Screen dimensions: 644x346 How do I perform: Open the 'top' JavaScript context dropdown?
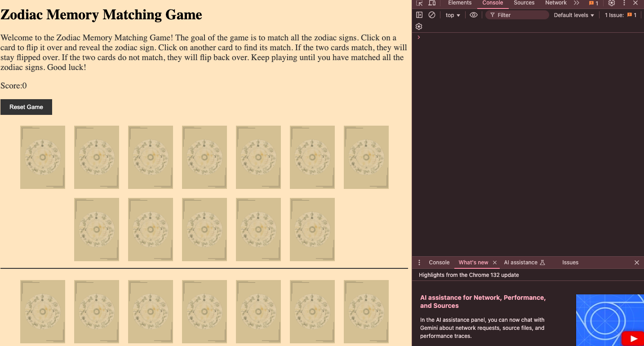click(453, 15)
